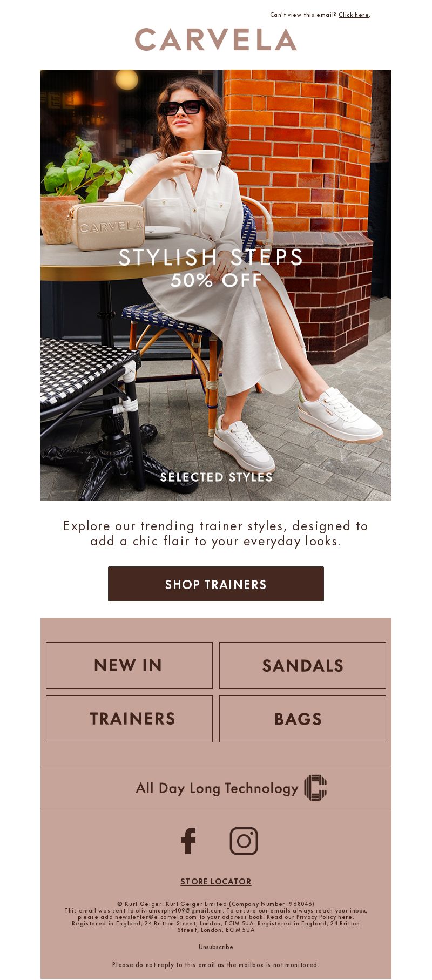432x980 pixels.
Task: Click the '50% OFF' banner text
Action: coord(216,280)
